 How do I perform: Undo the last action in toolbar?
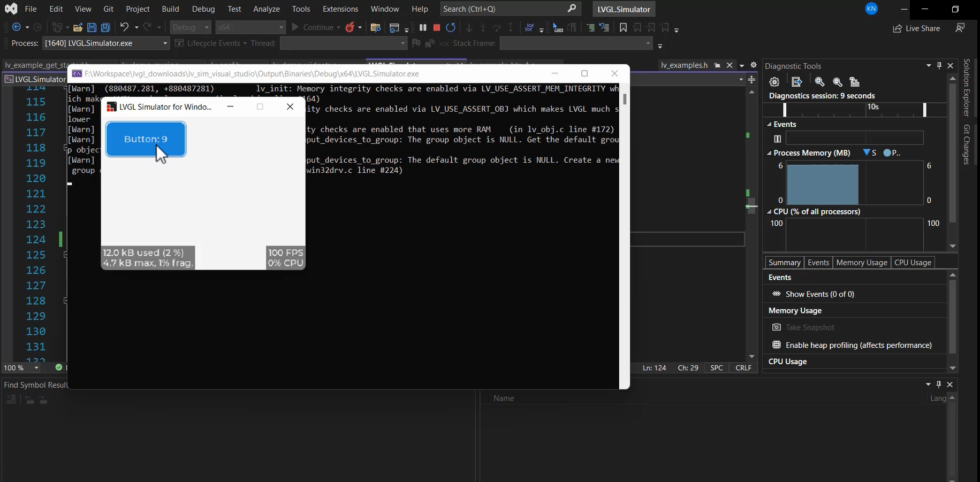click(x=124, y=27)
